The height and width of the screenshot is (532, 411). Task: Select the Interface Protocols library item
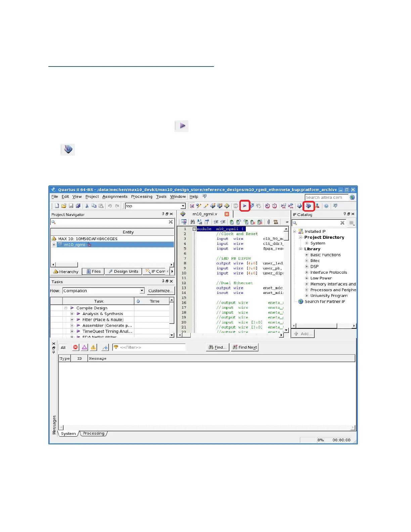(x=328, y=272)
